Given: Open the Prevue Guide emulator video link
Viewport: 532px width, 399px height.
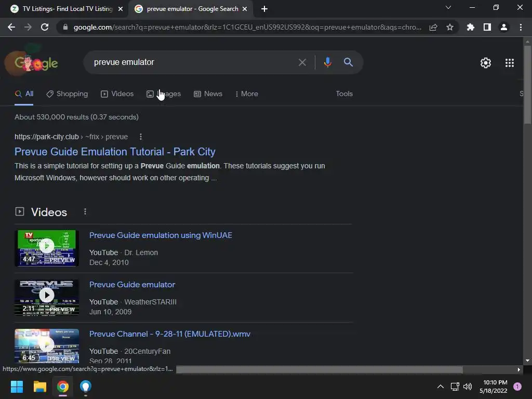Looking at the screenshot, I should point(132,285).
